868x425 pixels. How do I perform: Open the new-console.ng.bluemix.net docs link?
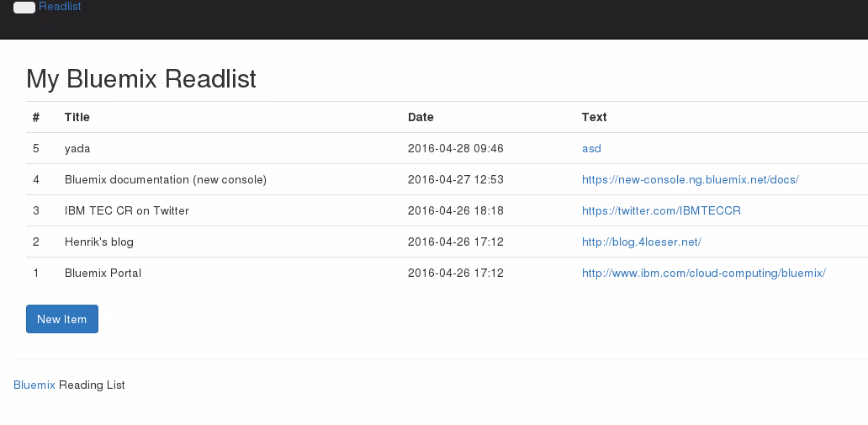coord(690,179)
